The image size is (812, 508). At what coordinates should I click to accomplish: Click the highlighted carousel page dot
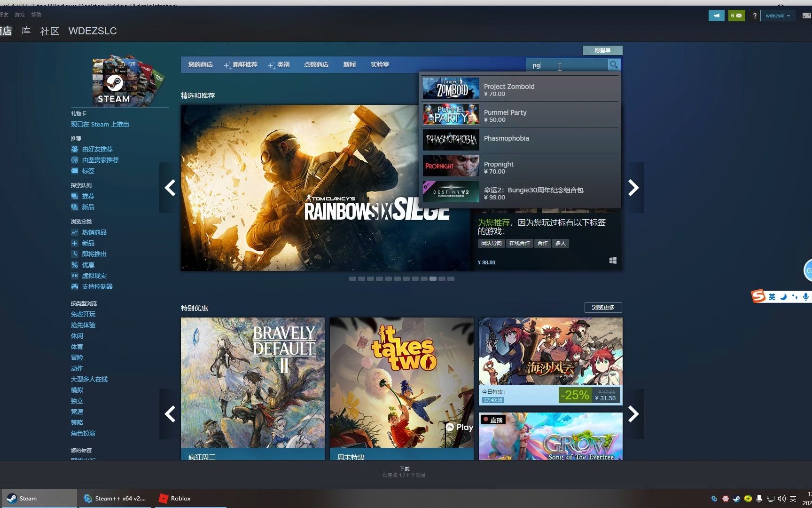point(433,279)
